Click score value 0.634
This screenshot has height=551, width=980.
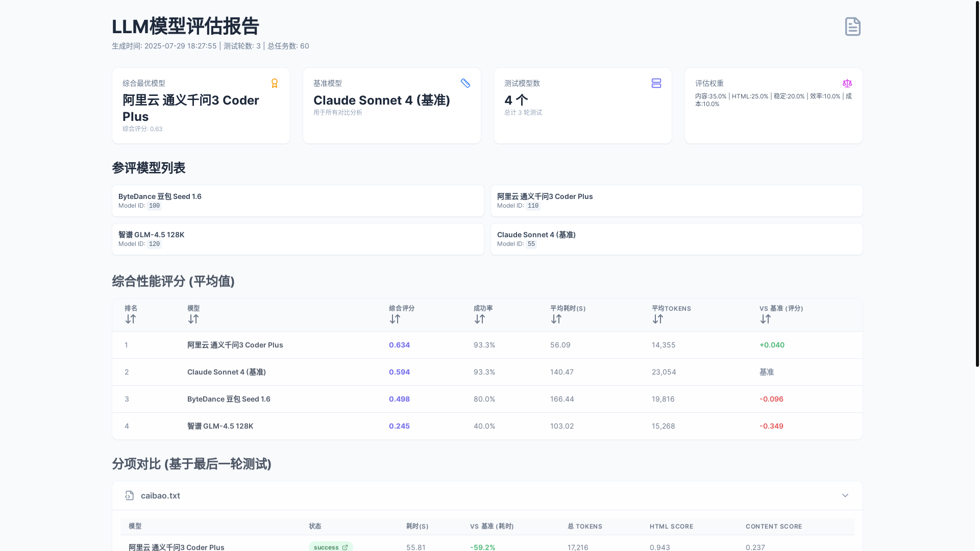point(399,345)
